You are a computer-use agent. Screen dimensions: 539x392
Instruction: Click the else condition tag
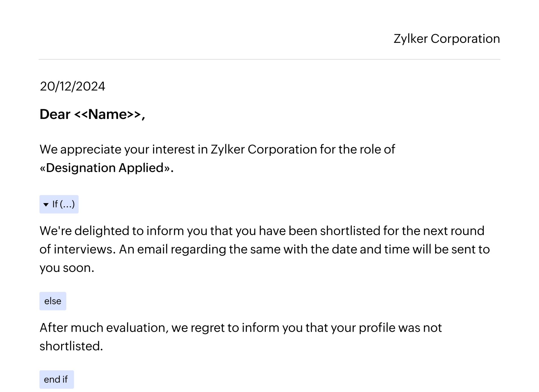click(x=53, y=301)
